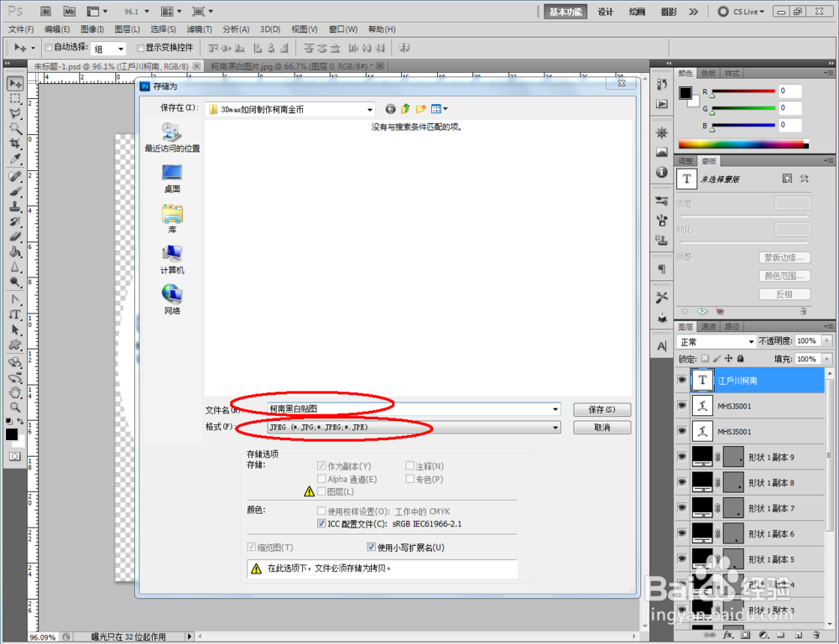Image resolution: width=839 pixels, height=644 pixels.
Task: Enable the 注释(N) checkbox
Action: pos(409,465)
